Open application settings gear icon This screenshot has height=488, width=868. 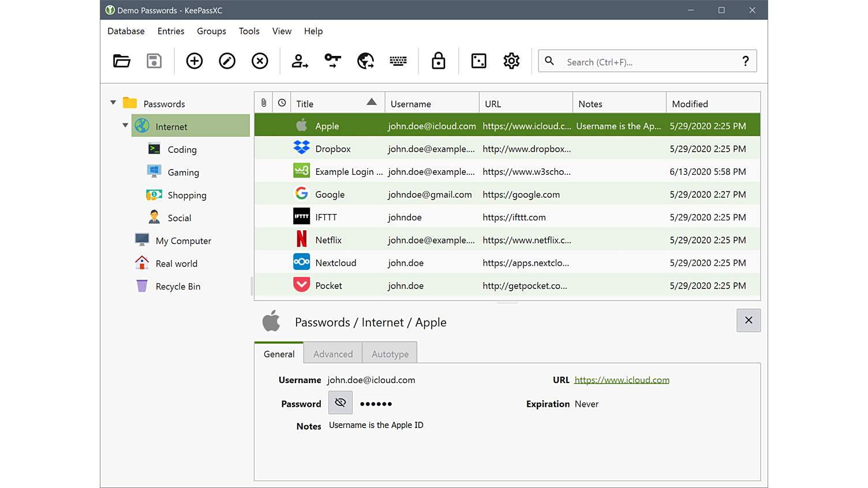click(x=511, y=61)
